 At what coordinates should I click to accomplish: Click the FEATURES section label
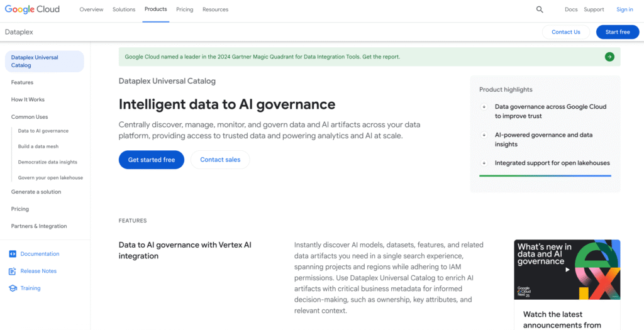(133, 221)
